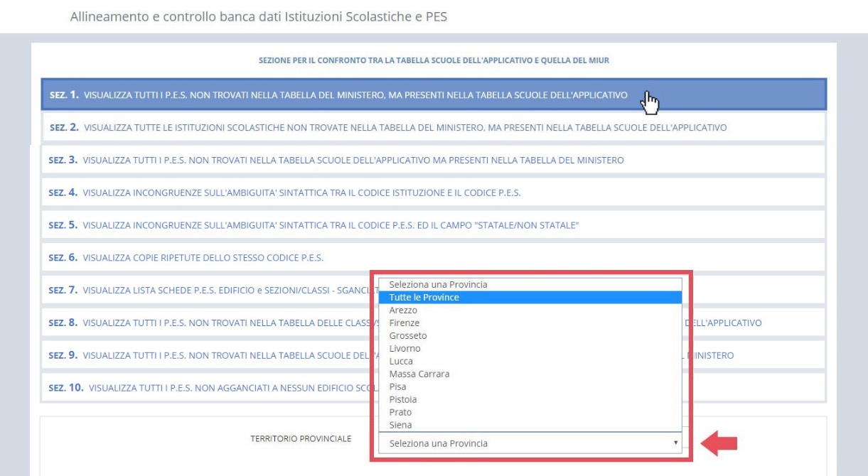
Task: Open SEZ. 5 incongruenze statale/non statale
Action: click(434, 225)
